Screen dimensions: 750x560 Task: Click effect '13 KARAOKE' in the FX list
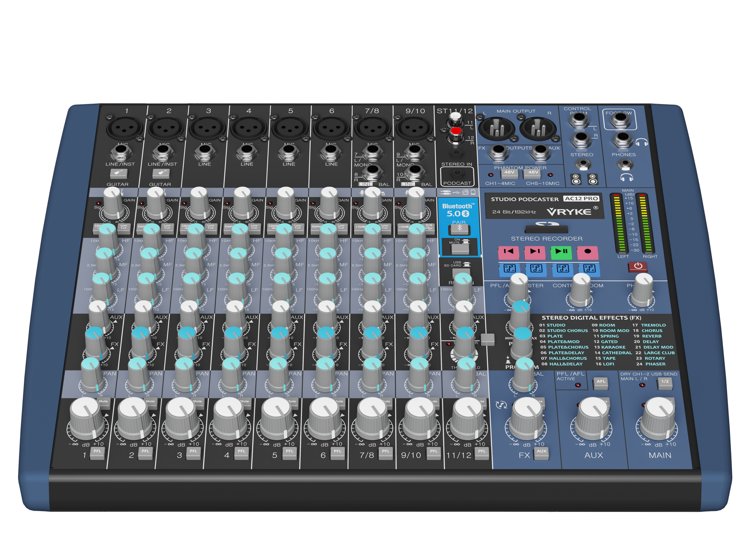click(x=610, y=347)
